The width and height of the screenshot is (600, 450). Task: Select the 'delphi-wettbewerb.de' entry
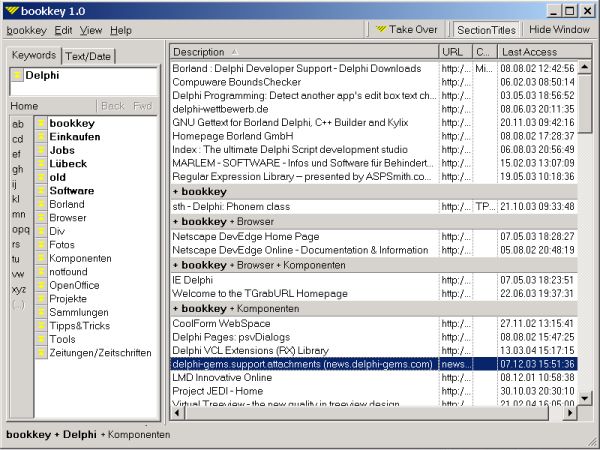(373, 109)
